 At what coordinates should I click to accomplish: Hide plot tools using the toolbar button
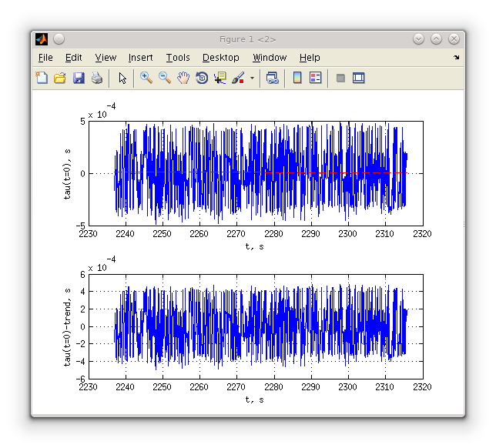340,78
